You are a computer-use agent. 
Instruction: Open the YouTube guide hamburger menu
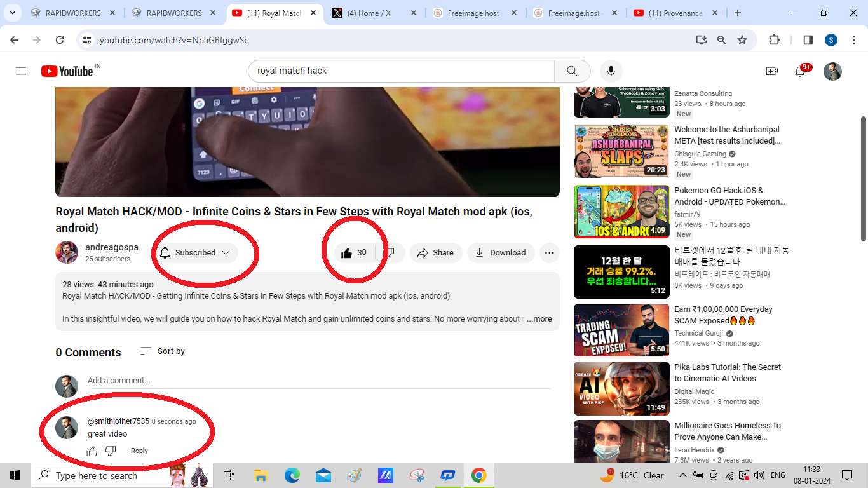pyautogui.click(x=21, y=71)
